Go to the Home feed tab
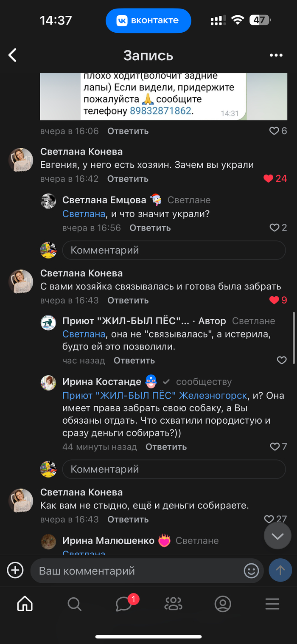Viewport: 297px width, 644px height. click(25, 604)
